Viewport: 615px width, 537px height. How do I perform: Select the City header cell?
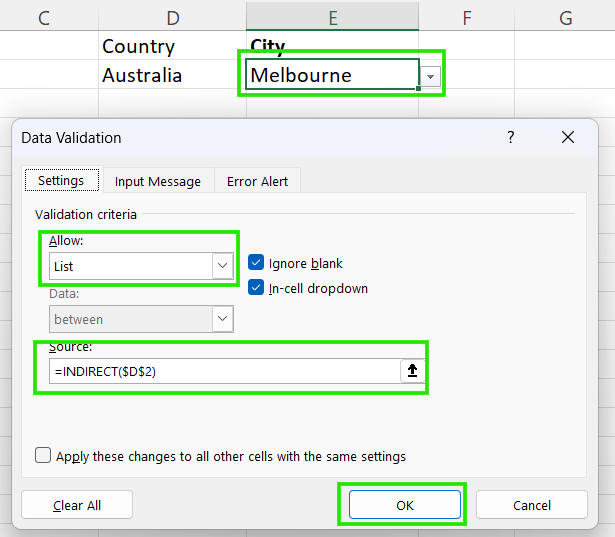point(332,46)
